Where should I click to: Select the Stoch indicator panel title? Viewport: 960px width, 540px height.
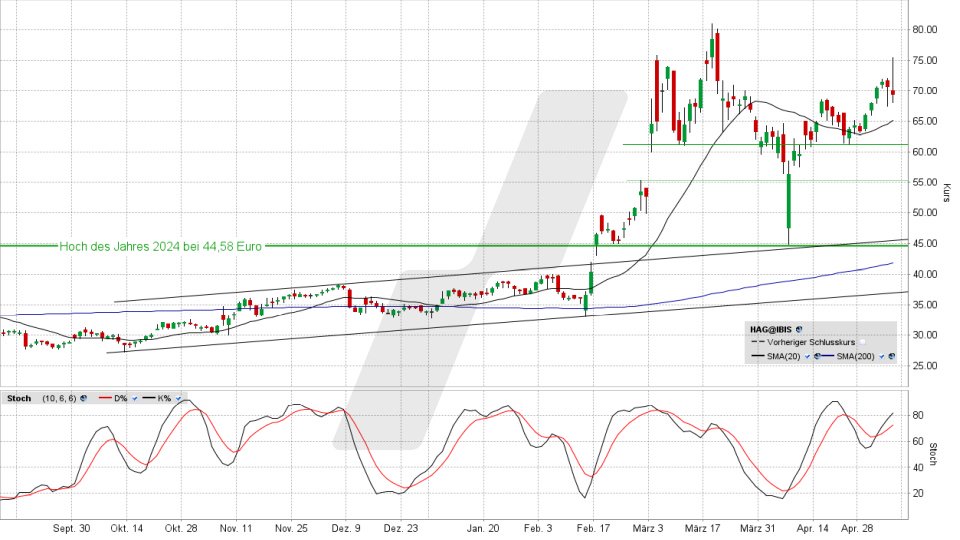click(x=19, y=398)
